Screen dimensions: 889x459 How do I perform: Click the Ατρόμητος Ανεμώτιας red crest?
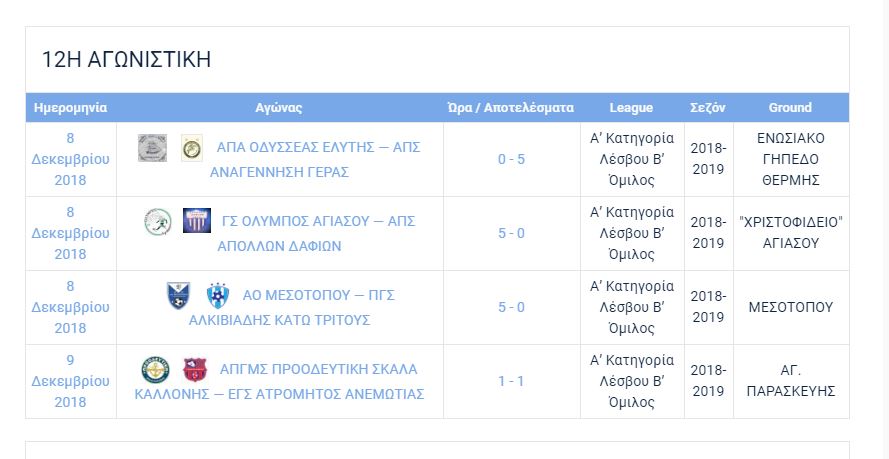click(195, 369)
